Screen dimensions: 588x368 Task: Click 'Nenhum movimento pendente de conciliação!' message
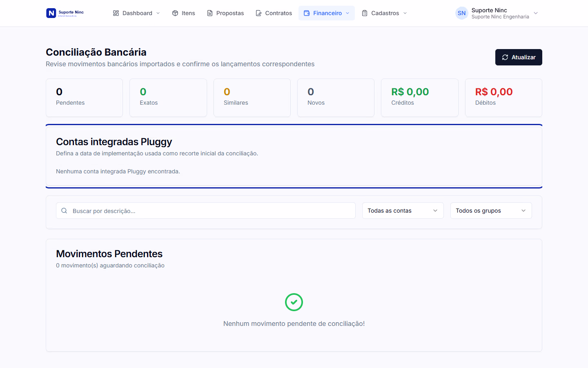tap(294, 323)
